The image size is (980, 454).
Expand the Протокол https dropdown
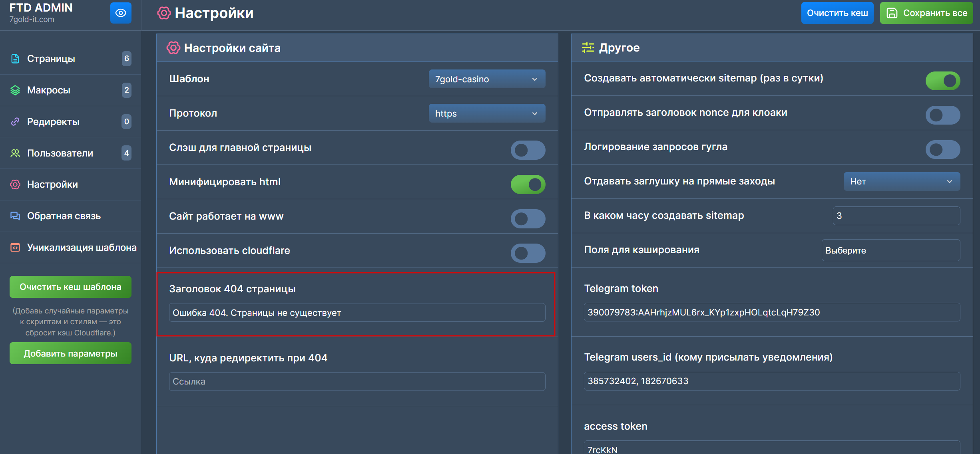(x=486, y=113)
